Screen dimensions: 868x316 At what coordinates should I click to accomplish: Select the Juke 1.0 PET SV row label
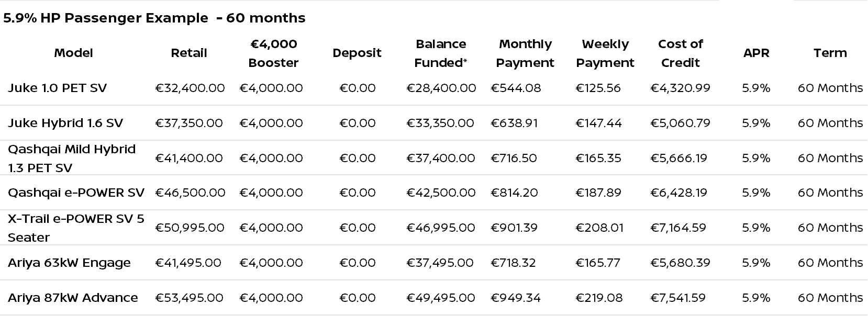coord(57,88)
